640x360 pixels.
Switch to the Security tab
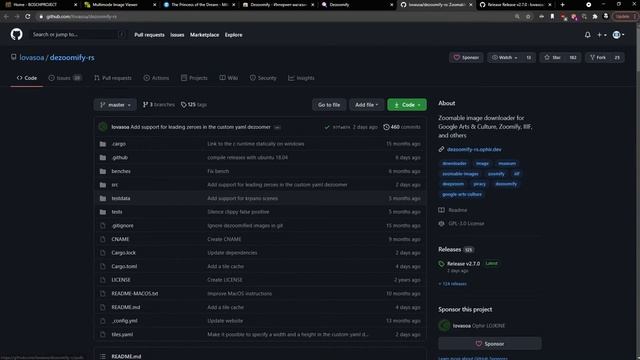pyautogui.click(x=263, y=78)
